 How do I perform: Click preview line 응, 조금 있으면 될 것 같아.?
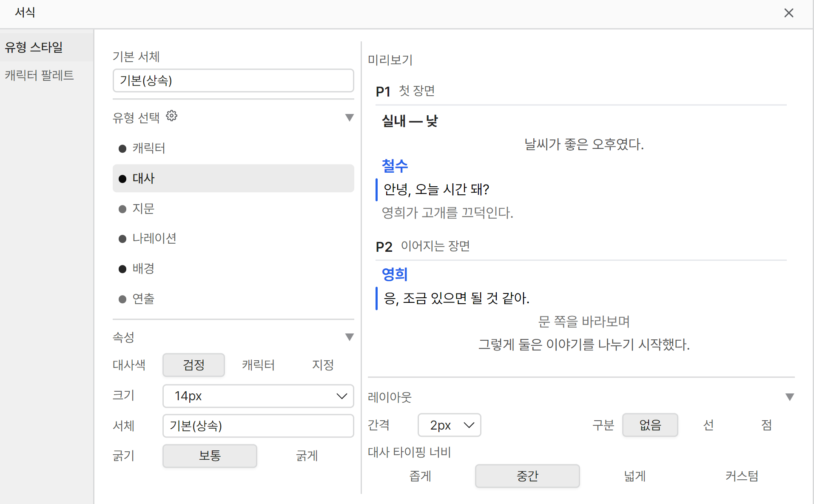coord(456,298)
